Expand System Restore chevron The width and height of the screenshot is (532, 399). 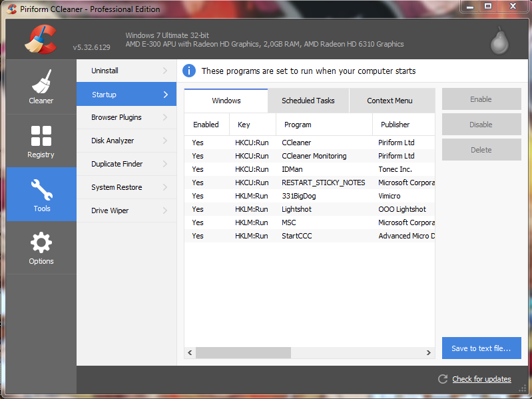tap(165, 187)
